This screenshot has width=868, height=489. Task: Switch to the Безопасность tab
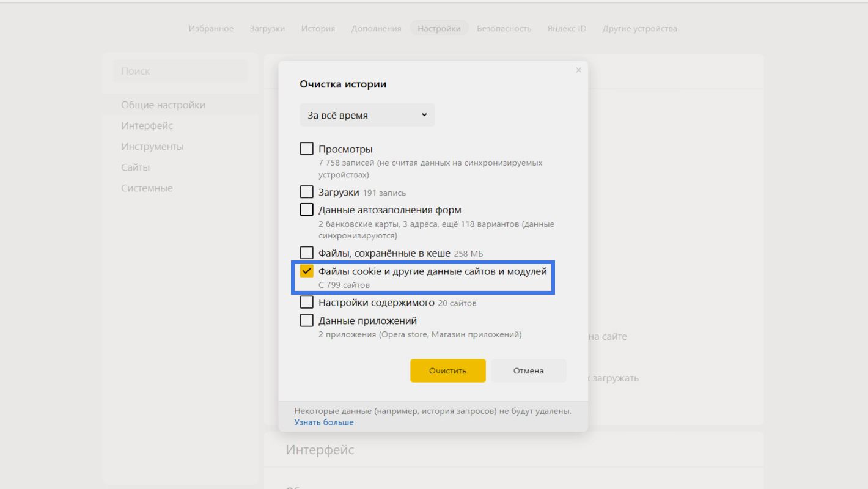tap(504, 29)
